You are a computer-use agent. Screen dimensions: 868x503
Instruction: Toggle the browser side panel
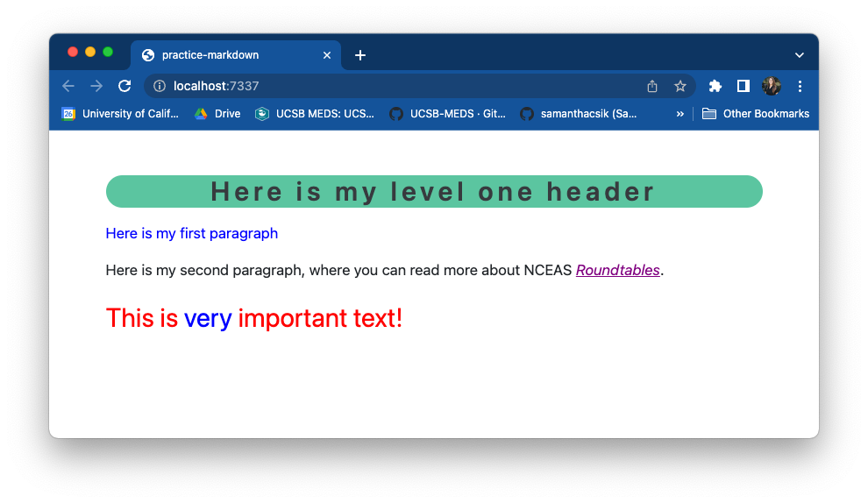click(743, 86)
